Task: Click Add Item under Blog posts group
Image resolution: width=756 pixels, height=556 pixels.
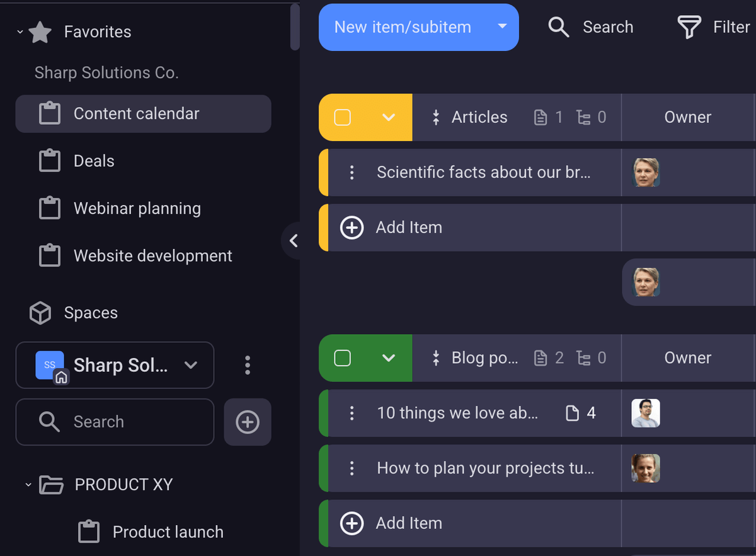Action: tap(409, 523)
